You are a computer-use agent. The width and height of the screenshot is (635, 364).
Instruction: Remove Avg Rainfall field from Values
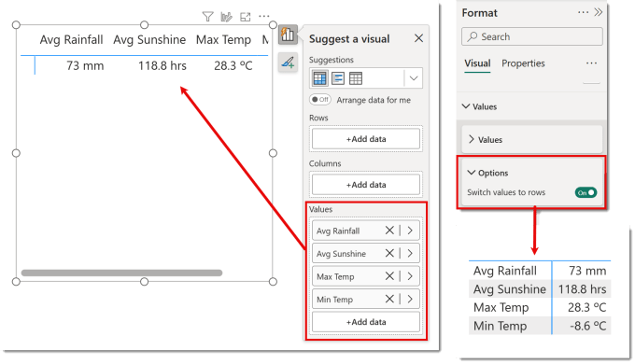[x=389, y=231]
